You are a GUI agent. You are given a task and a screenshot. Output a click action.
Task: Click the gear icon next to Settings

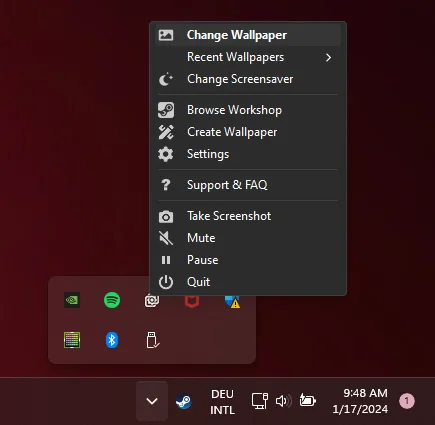coord(166,154)
